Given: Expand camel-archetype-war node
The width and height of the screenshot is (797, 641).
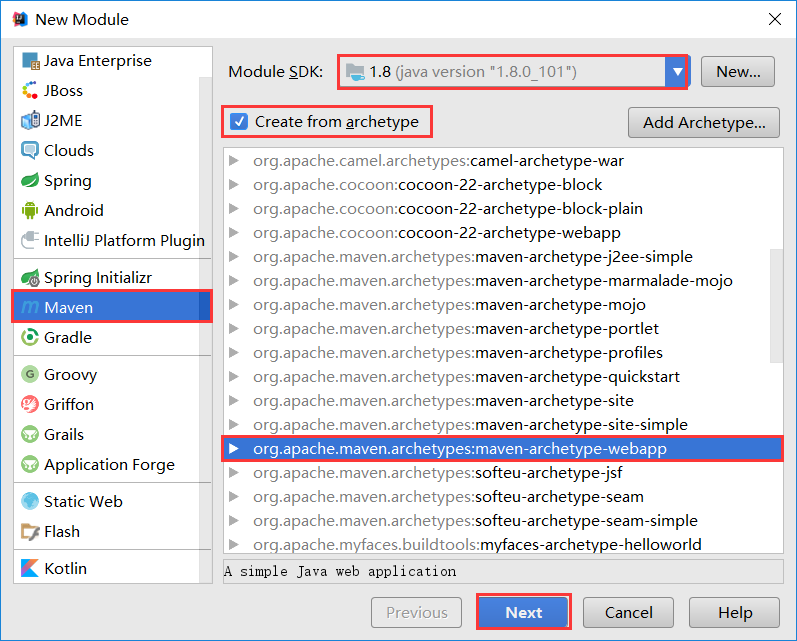Looking at the screenshot, I should click(234, 161).
